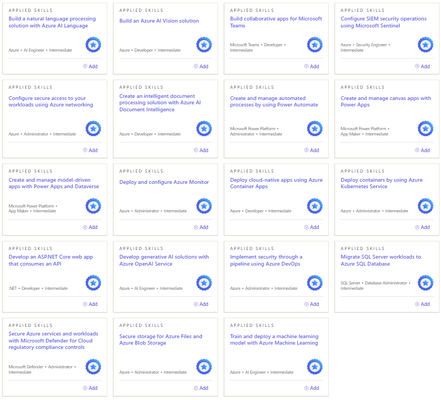441x400 pixels.
Task: Open 'Migrate SQL Server workloads to Azure SQL'
Action: click(381, 260)
